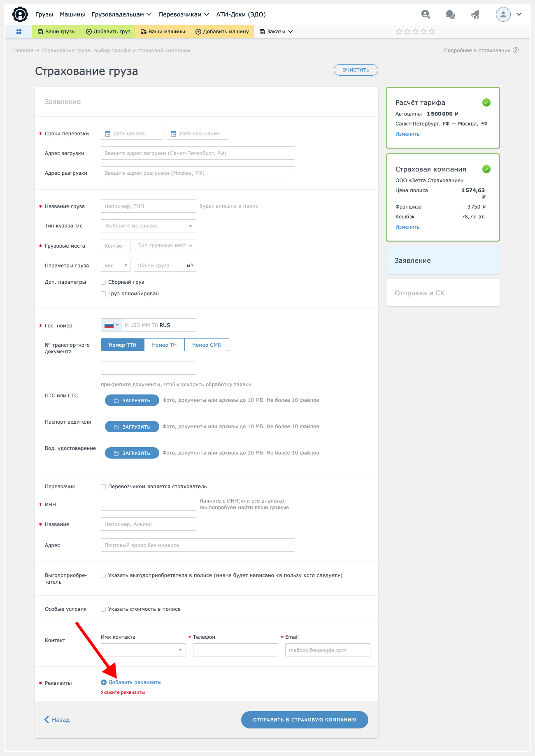Click the first rating star

(x=399, y=32)
